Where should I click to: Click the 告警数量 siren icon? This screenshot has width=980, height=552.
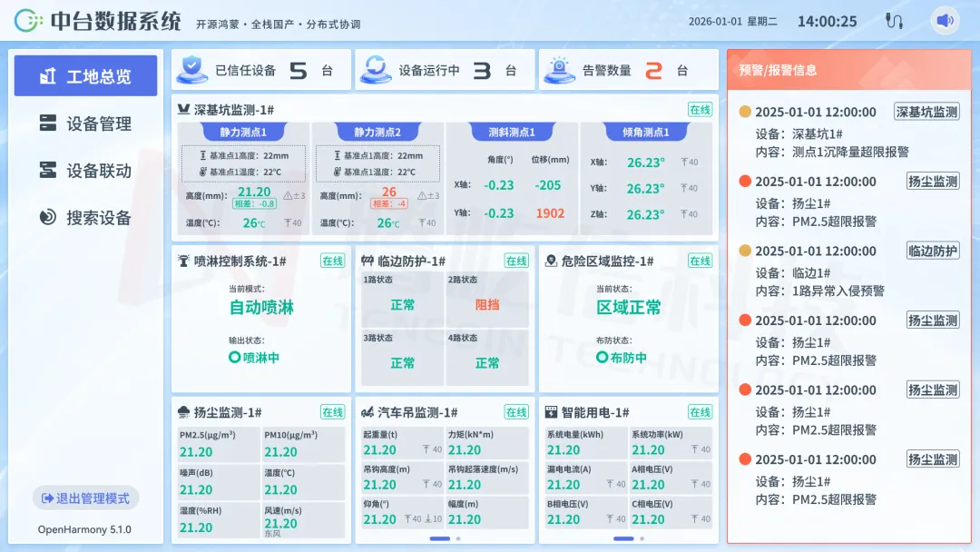559,70
